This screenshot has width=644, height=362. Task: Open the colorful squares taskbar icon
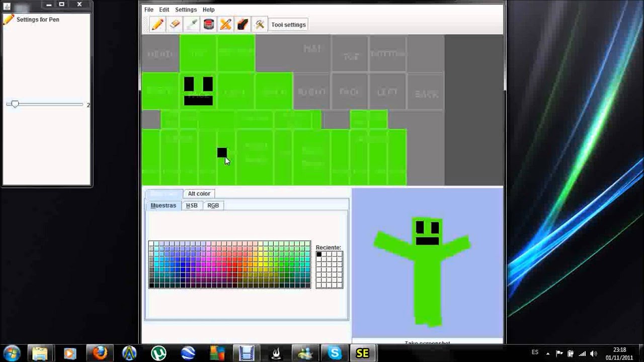pos(217,353)
